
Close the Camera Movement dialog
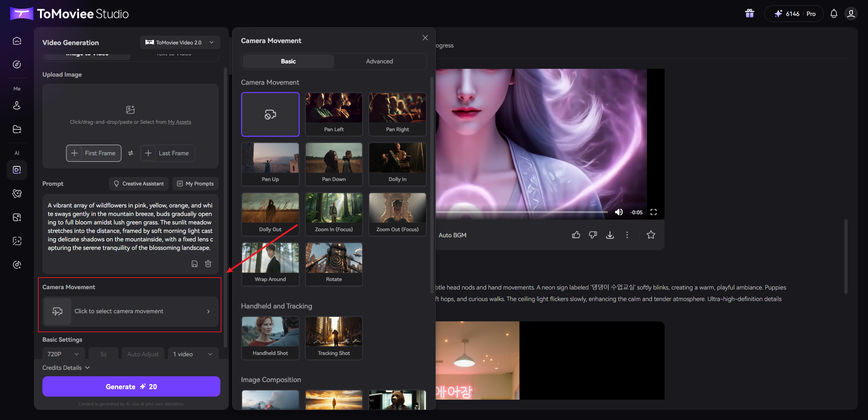pos(425,38)
